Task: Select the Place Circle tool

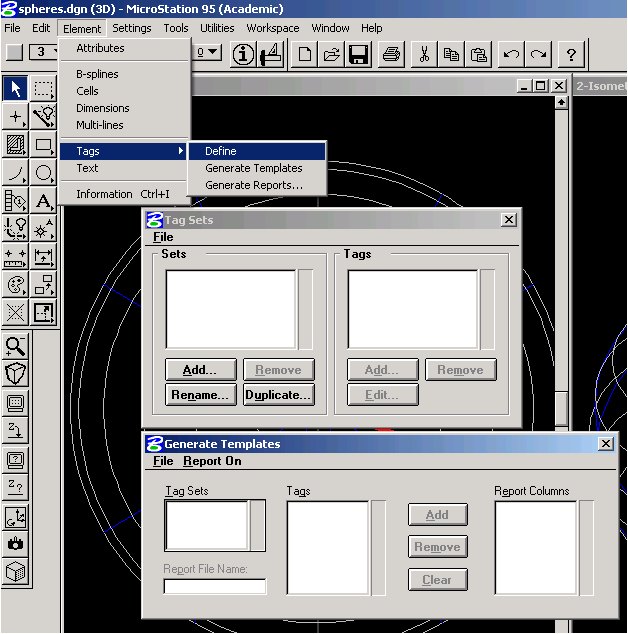Action: pyautogui.click(x=43, y=173)
